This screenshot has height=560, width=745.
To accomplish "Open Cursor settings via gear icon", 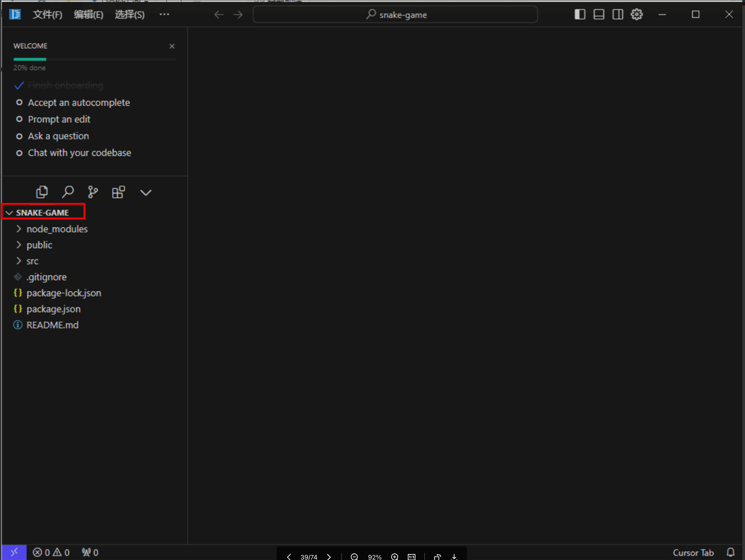I will [637, 14].
